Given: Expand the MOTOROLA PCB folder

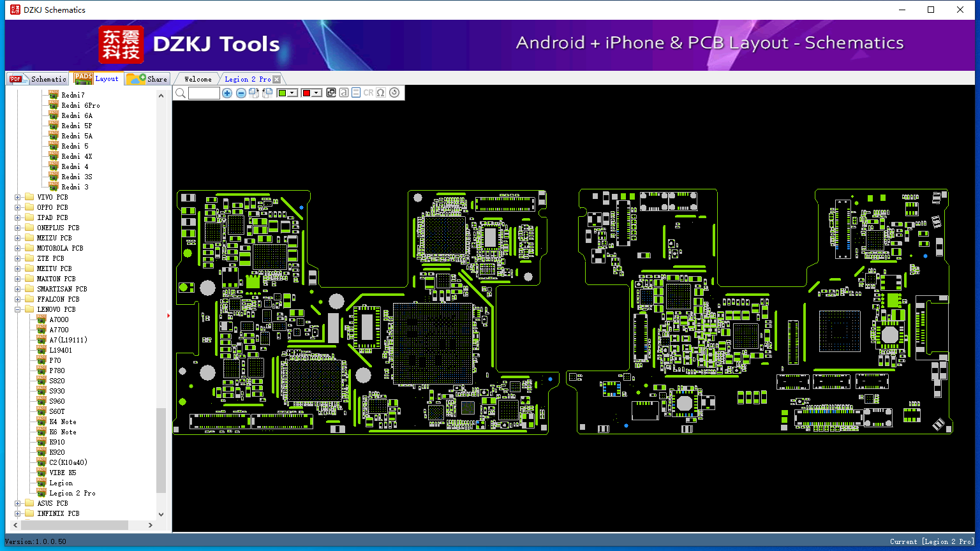Looking at the screenshot, I should [18, 248].
